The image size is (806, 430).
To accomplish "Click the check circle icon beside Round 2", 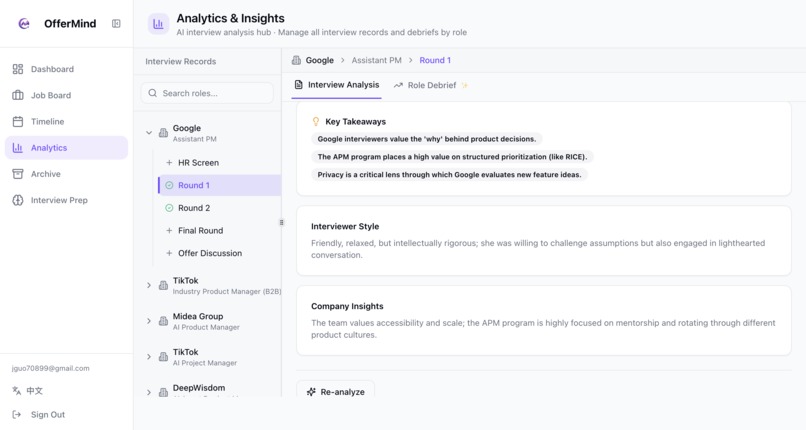I will [169, 208].
